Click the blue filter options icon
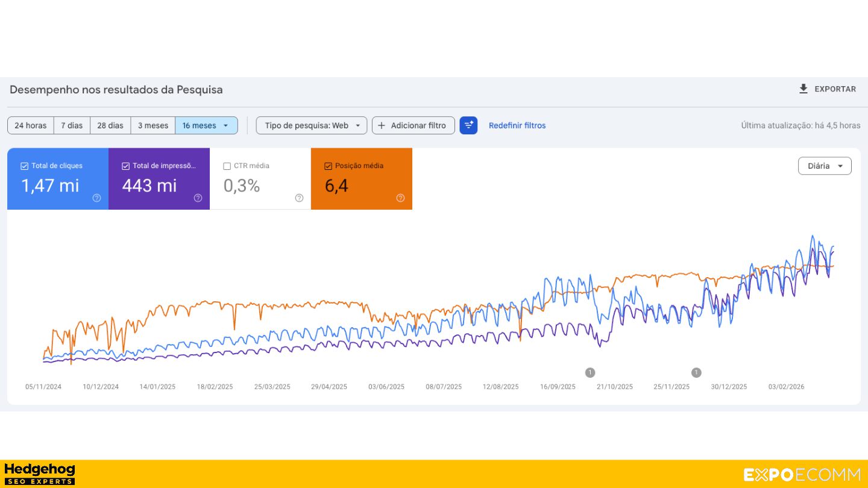 (468, 125)
